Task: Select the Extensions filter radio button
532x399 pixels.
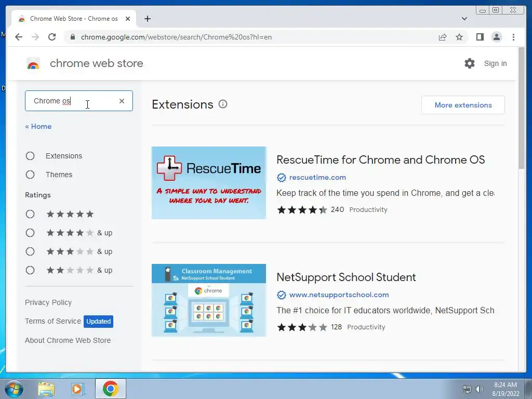Action: pyautogui.click(x=30, y=156)
